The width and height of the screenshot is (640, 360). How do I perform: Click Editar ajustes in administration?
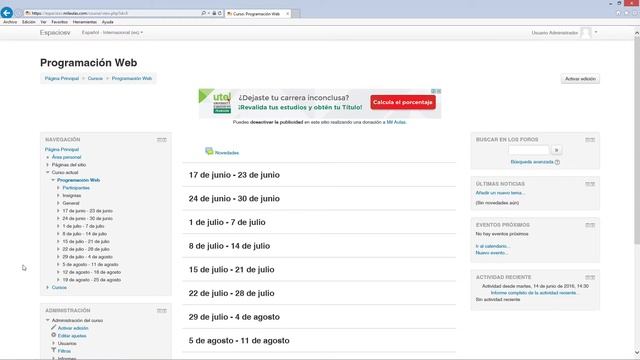pyautogui.click(x=72, y=336)
